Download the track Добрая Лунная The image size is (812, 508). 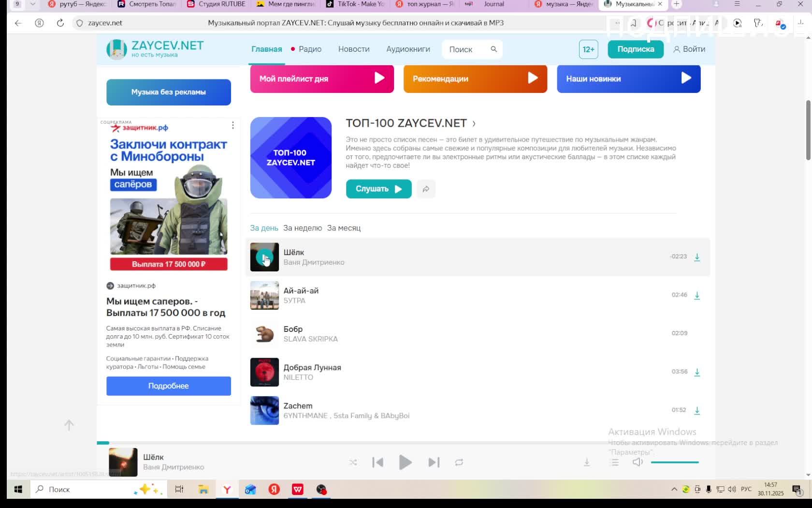pos(697,372)
